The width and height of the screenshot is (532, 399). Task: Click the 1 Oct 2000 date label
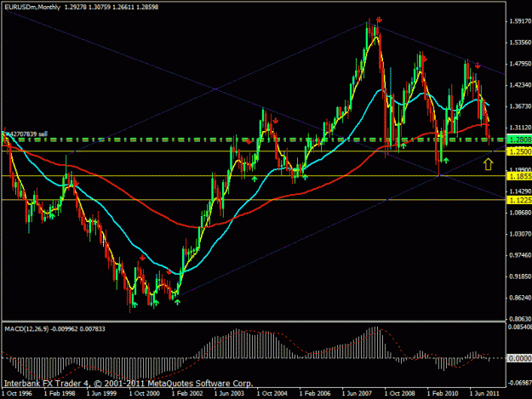pyautogui.click(x=145, y=394)
